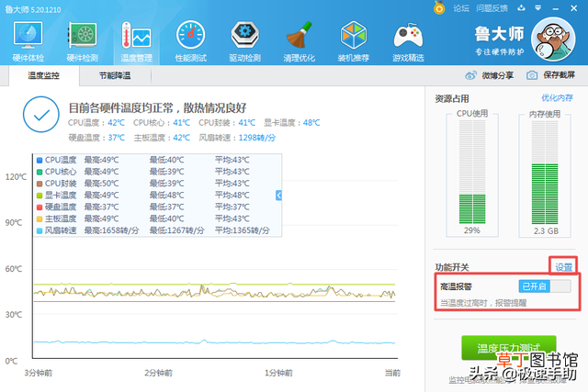Click the 内存使用 2.3 GB usage bar
This screenshot has width=588, height=392.
tap(545, 172)
